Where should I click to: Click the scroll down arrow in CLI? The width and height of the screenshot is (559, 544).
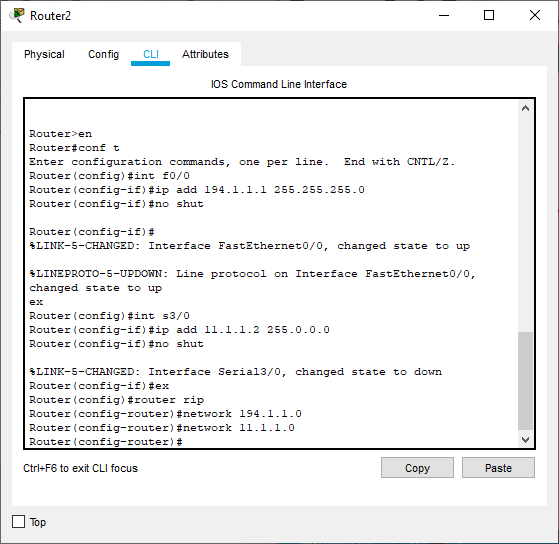525,440
